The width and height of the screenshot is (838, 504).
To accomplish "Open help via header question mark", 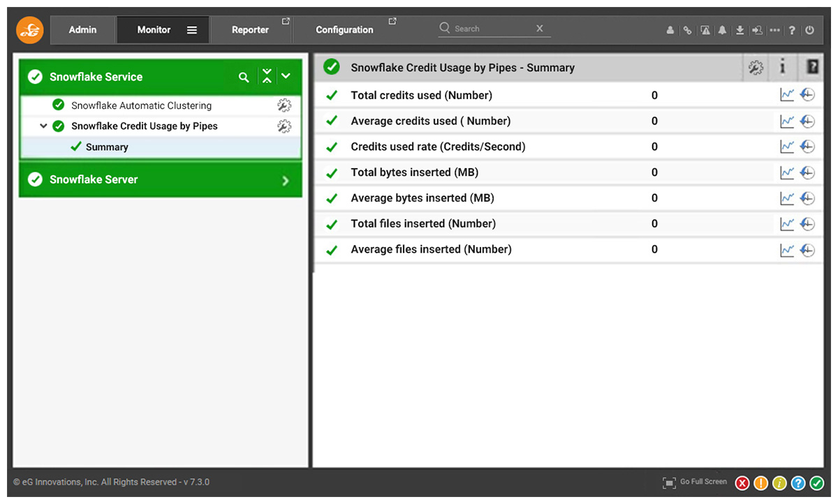I will tap(792, 31).
